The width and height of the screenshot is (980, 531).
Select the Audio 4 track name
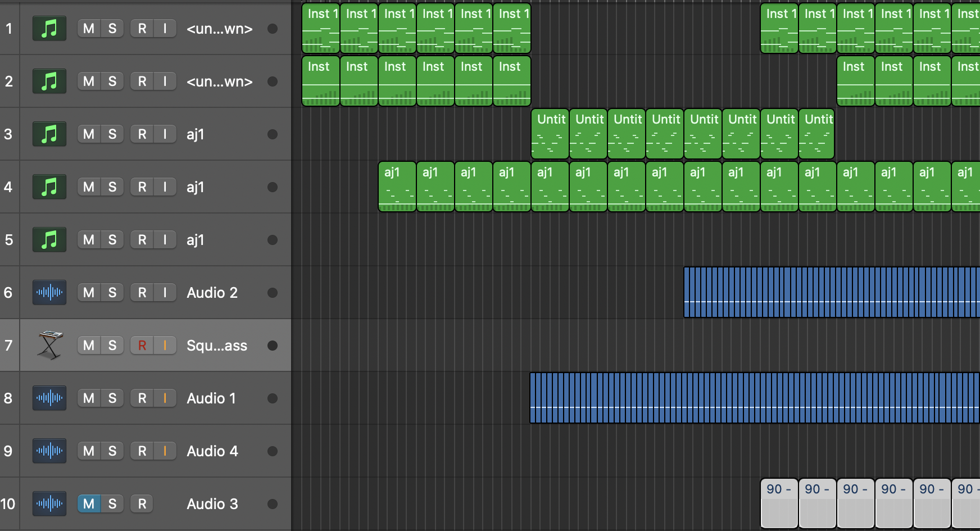click(212, 451)
